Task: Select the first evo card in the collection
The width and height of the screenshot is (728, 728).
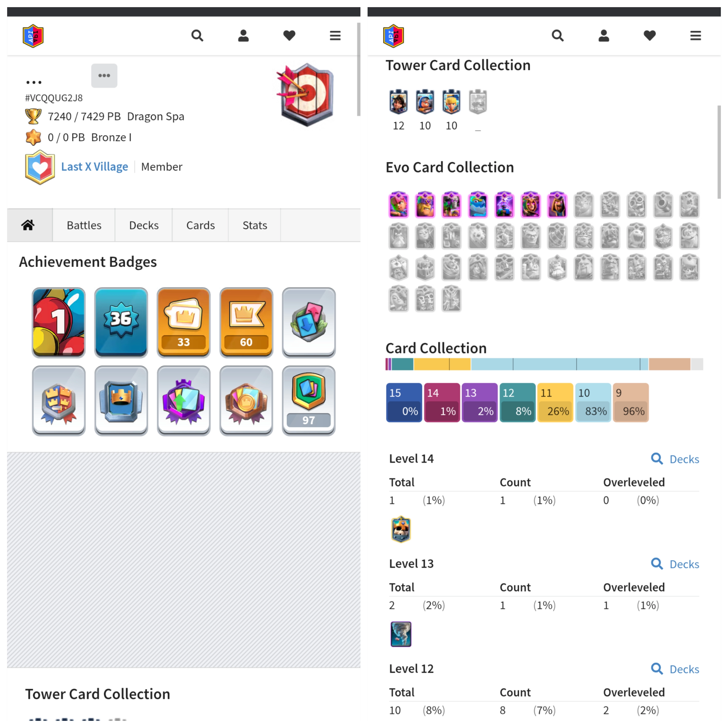Action: (x=399, y=205)
